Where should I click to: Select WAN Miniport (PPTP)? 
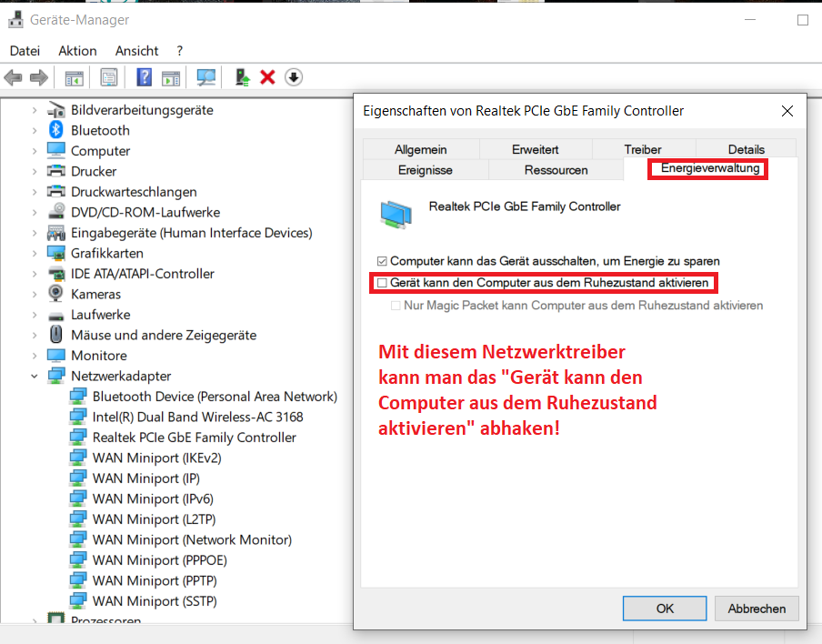[x=155, y=580]
